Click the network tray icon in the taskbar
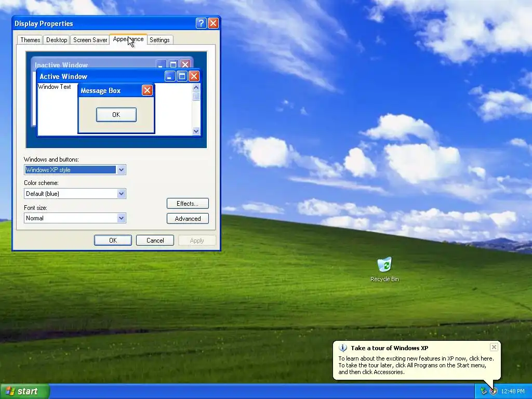The image size is (532, 399). tap(484, 391)
